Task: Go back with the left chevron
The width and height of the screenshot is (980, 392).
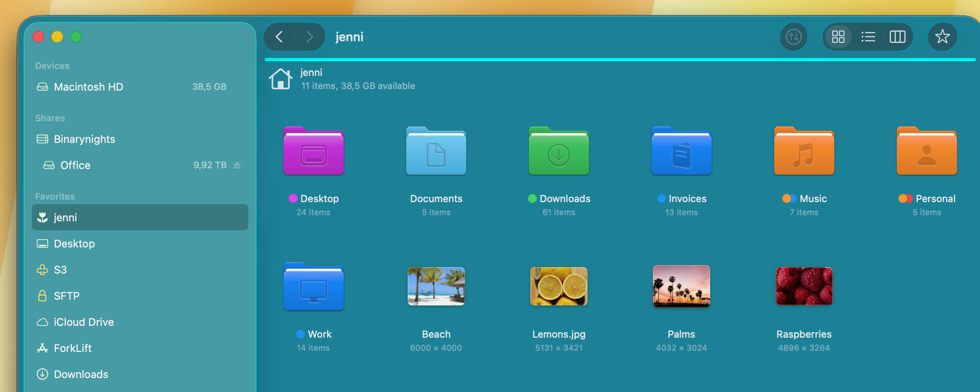Action: pyautogui.click(x=279, y=37)
